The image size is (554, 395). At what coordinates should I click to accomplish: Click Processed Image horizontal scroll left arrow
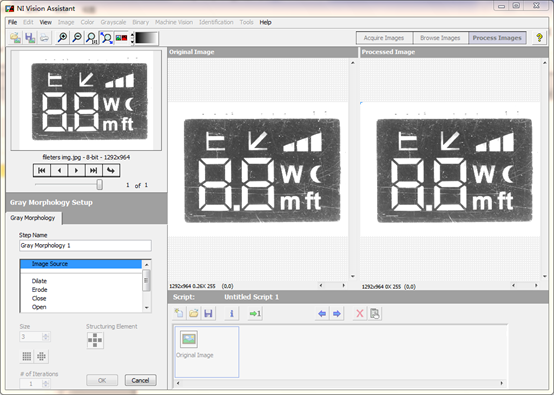point(513,285)
